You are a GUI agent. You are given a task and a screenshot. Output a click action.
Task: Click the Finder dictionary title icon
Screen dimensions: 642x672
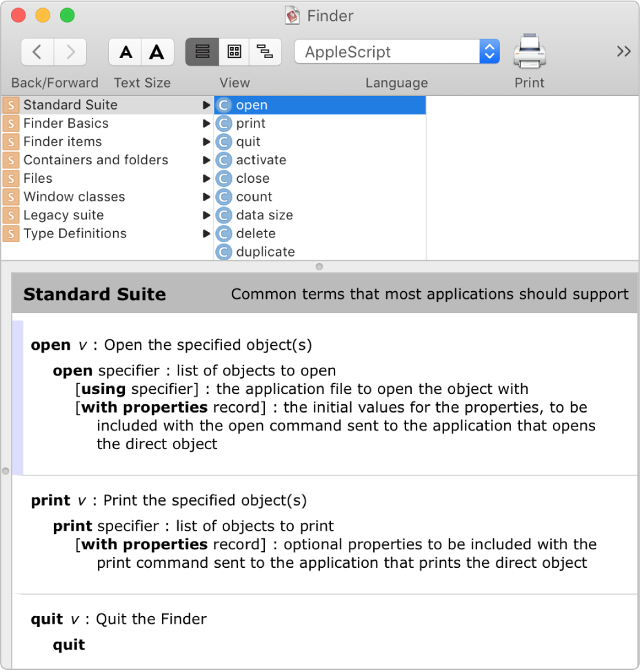292,16
